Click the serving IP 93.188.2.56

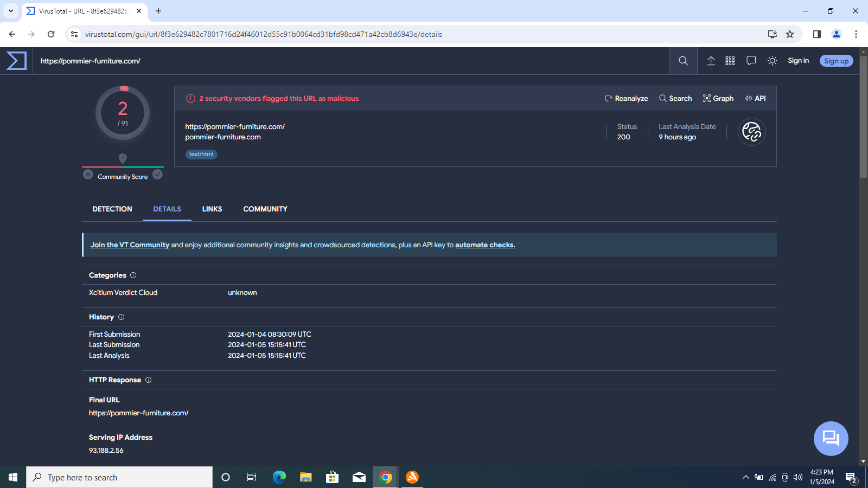pos(106,451)
